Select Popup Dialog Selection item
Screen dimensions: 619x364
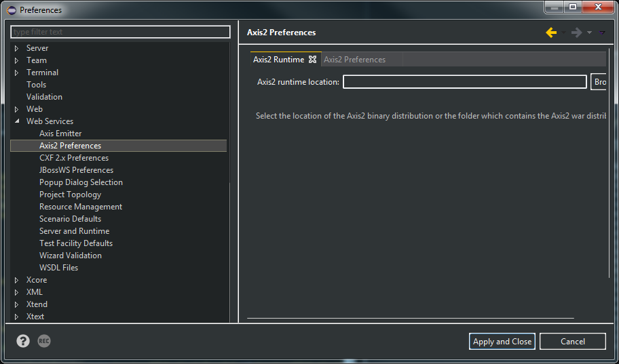point(81,182)
